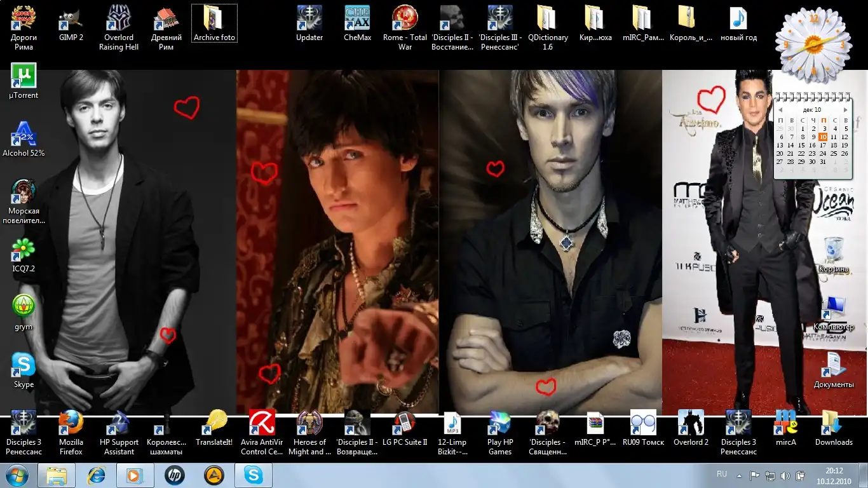
Task: Open the Overlord 2 shortcut
Action: tap(691, 424)
